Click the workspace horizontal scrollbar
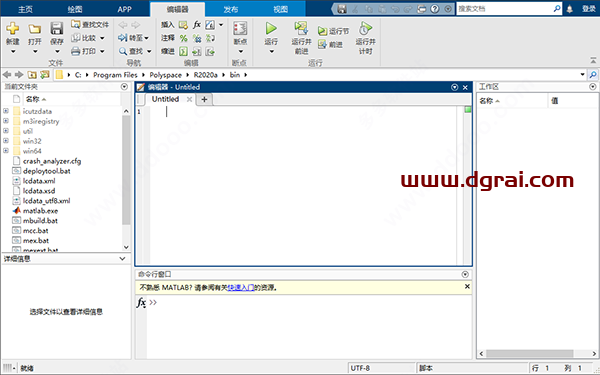The width and height of the screenshot is (600, 375). (x=530, y=354)
